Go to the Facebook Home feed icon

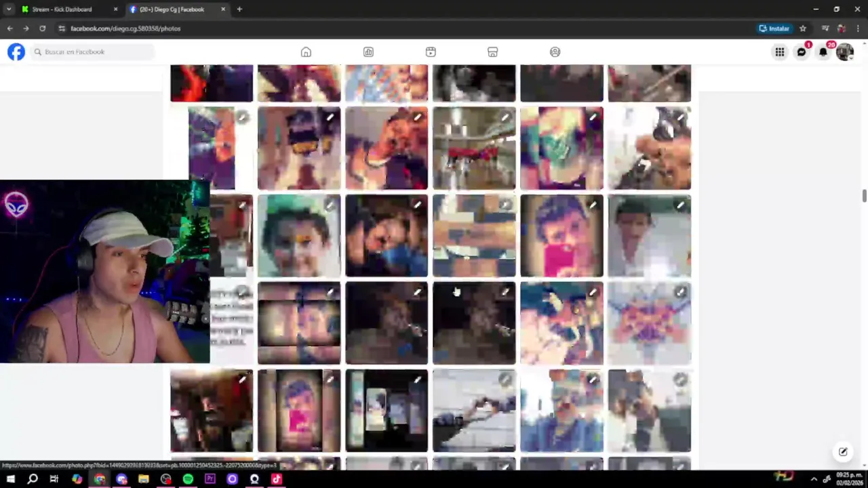coord(306,52)
